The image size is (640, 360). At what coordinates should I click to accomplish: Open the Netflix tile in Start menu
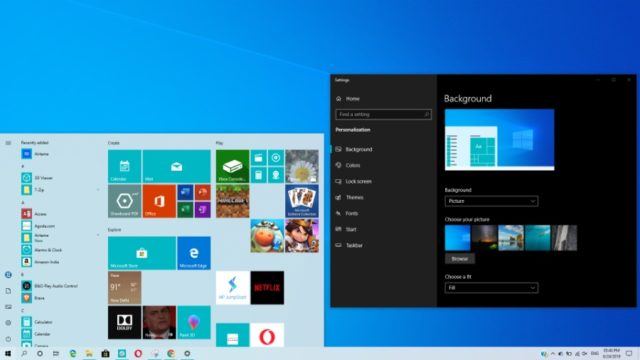coord(267,288)
